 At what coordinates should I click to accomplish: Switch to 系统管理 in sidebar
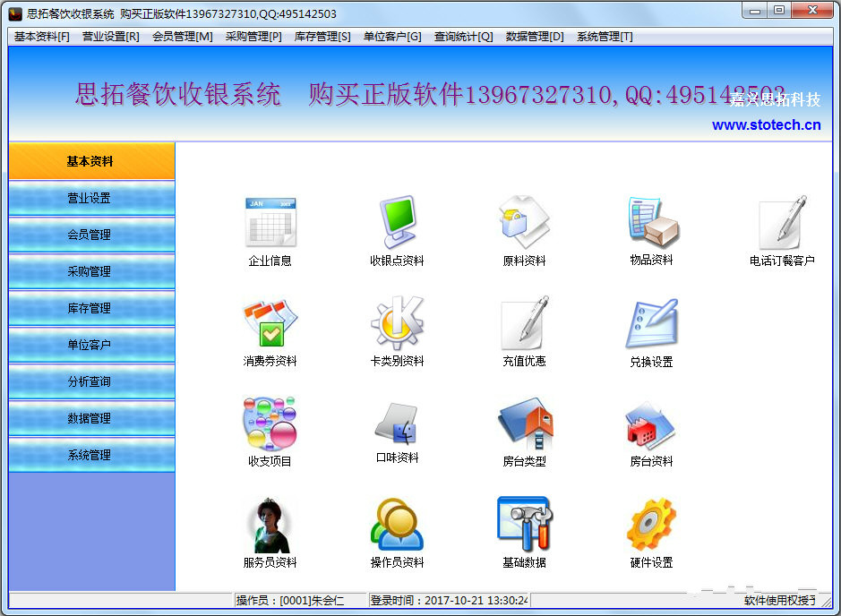click(91, 455)
